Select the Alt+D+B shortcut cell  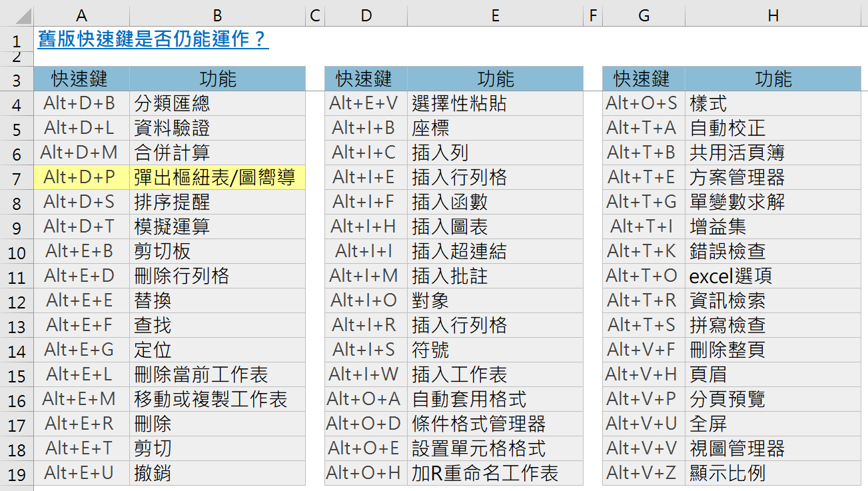(81, 103)
